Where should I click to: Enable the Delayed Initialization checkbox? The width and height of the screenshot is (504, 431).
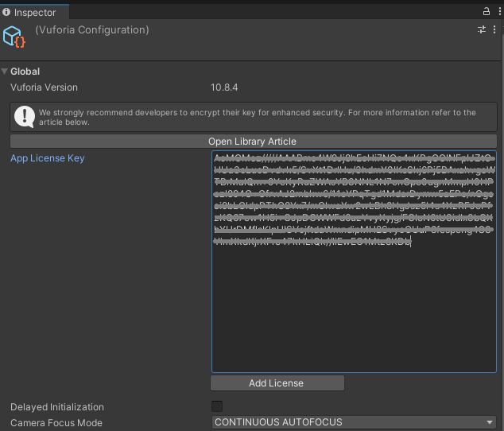(217, 406)
